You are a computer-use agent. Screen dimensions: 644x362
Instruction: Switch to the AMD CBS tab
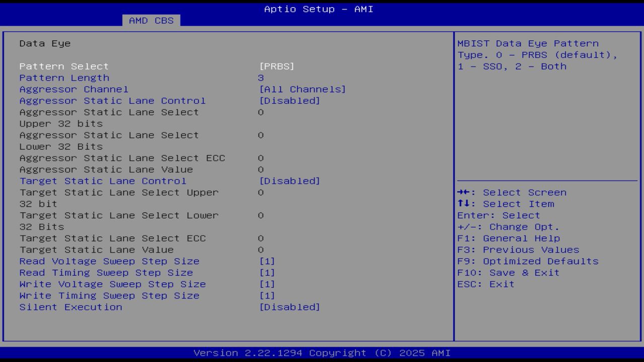(151, 21)
